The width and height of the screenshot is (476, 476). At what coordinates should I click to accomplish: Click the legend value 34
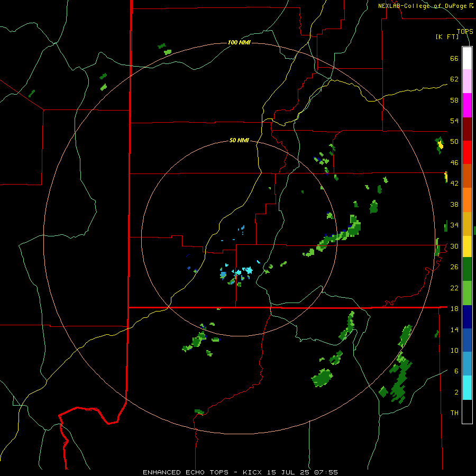(x=454, y=225)
